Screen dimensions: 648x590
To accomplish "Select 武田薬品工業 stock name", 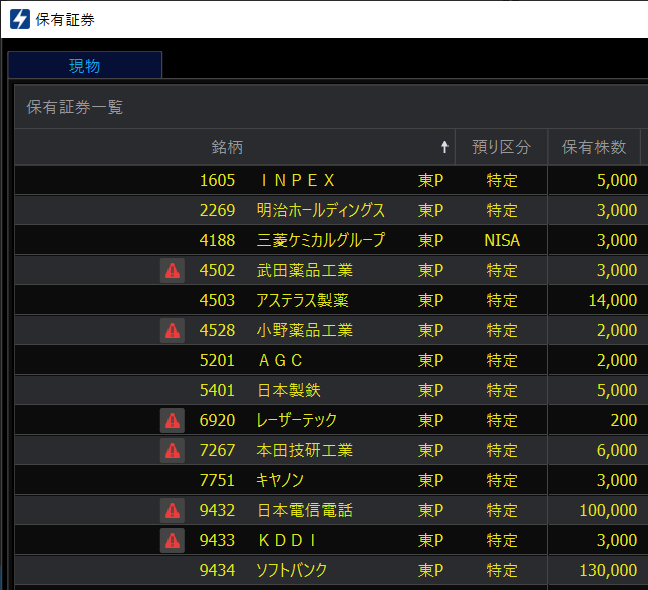I will (305, 271).
